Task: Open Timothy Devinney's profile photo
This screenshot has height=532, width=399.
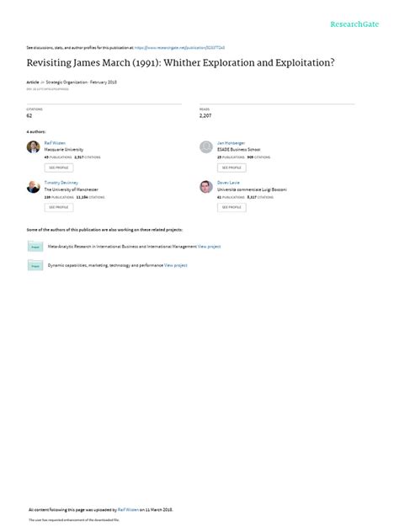Action: pyautogui.click(x=34, y=187)
